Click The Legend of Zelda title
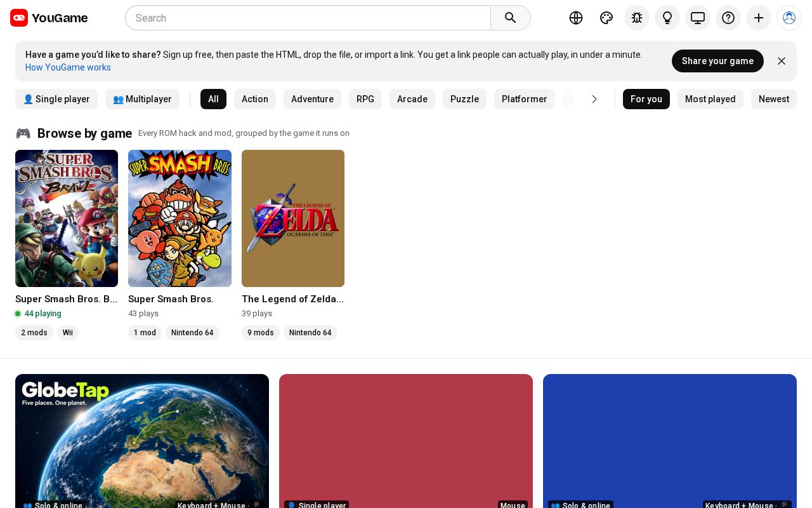 pos(293,299)
